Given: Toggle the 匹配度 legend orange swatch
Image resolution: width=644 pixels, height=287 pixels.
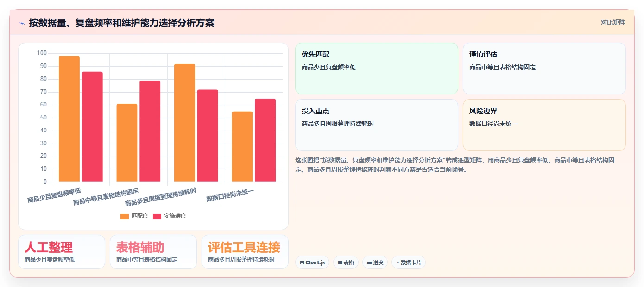Looking at the screenshot, I should (x=125, y=216).
